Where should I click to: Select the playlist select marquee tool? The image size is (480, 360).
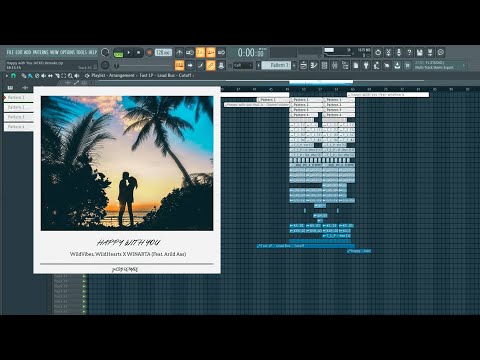[x=64, y=76]
